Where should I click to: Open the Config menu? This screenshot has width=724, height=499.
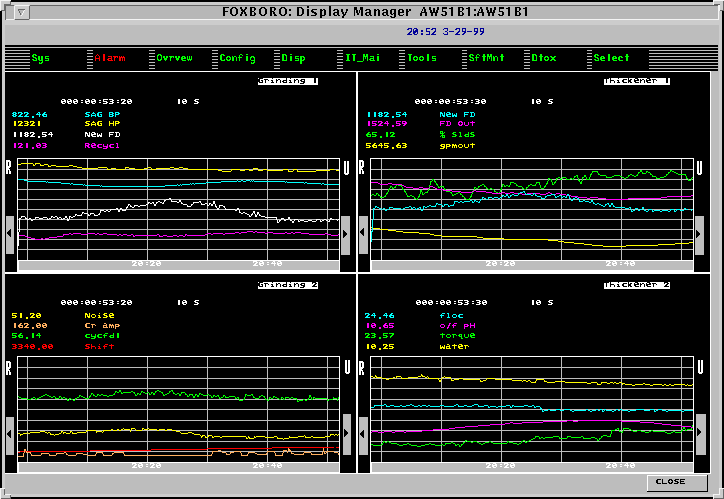point(237,58)
